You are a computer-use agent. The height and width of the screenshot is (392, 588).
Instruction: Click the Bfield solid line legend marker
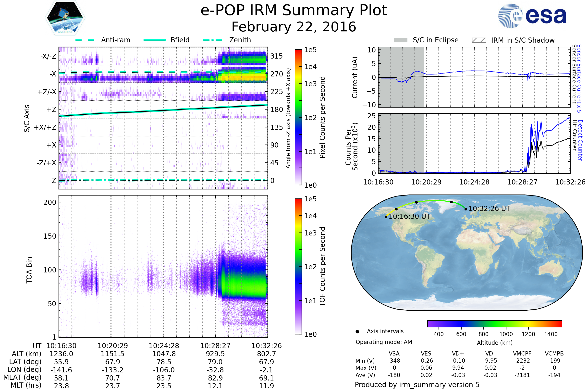click(x=155, y=40)
